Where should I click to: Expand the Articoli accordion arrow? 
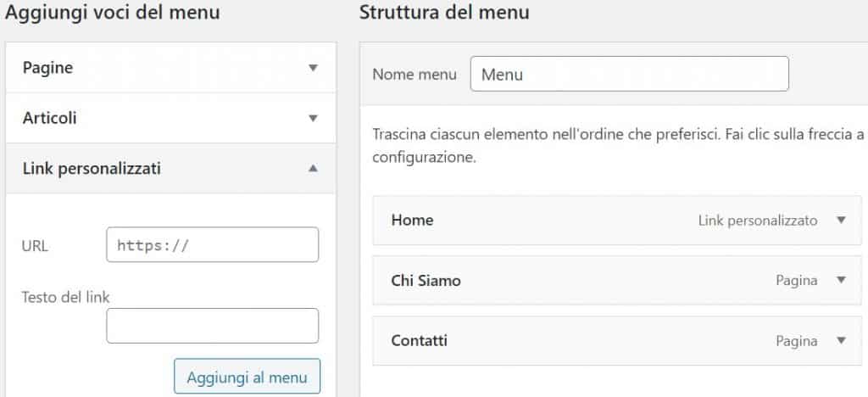tap(313, 118)
